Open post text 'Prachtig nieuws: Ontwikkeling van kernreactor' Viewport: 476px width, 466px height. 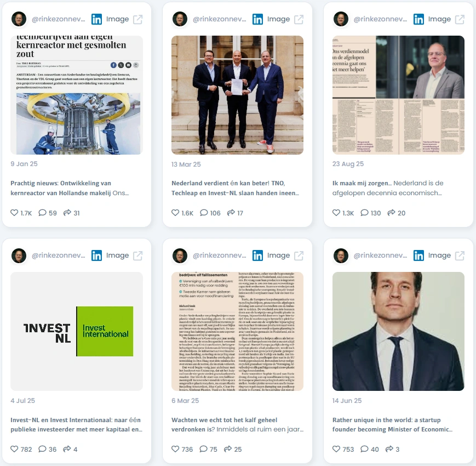tap(70, 188)
